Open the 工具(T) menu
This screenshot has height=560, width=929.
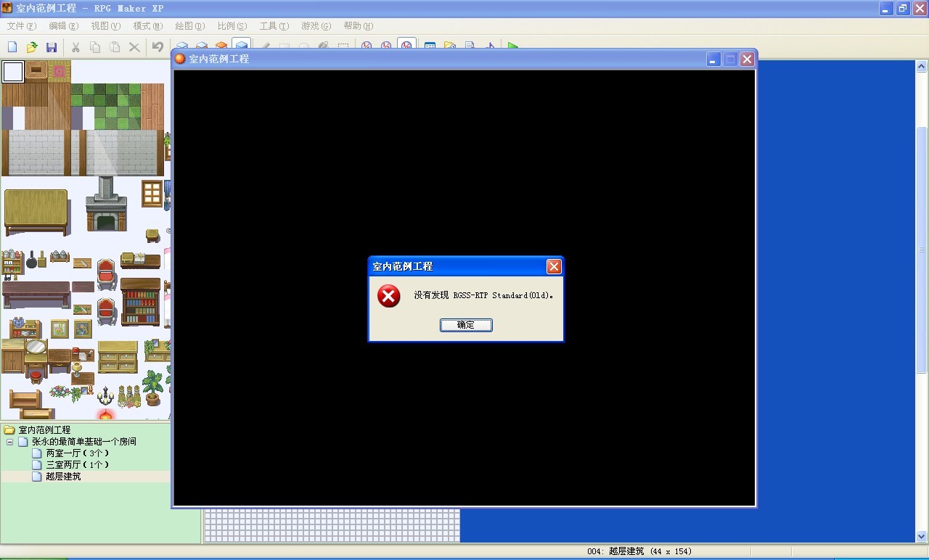[x=274, y=26]
